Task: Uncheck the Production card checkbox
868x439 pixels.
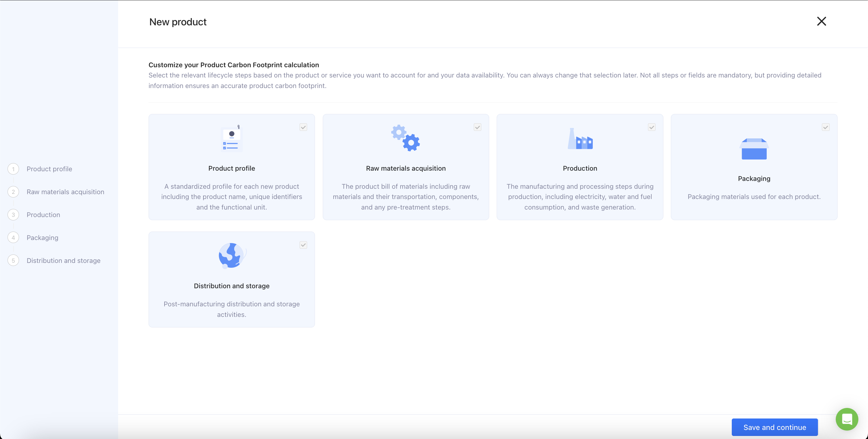Action: (x=651, y=127)
